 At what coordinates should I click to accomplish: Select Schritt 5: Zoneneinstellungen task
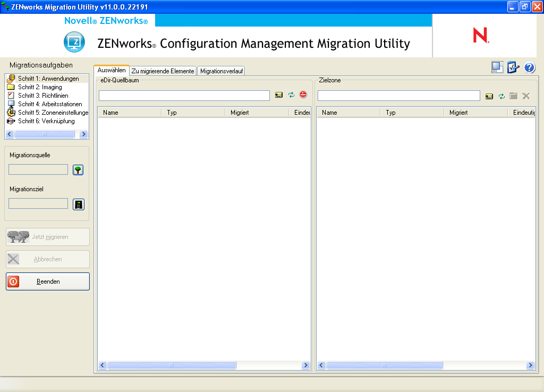pyautogui.click(x=53, y=113)
